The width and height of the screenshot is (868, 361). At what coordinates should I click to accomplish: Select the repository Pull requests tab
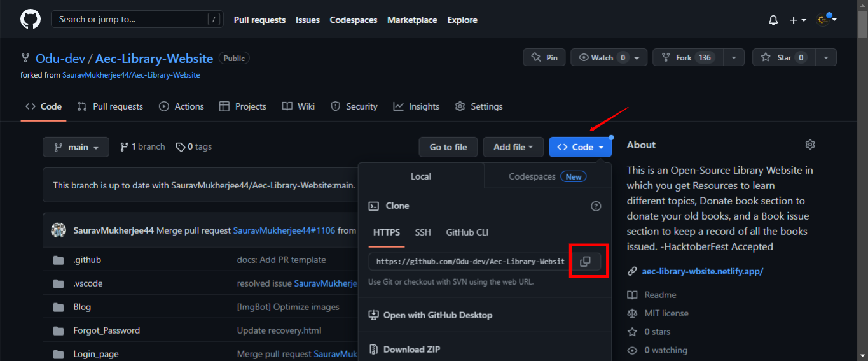pyautogui.click(x=110, y=106)
